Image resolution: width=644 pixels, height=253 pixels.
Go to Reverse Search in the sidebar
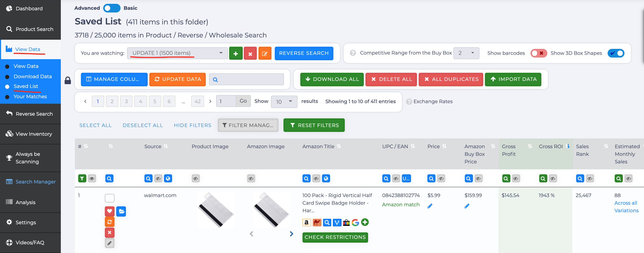coord(34,114)
